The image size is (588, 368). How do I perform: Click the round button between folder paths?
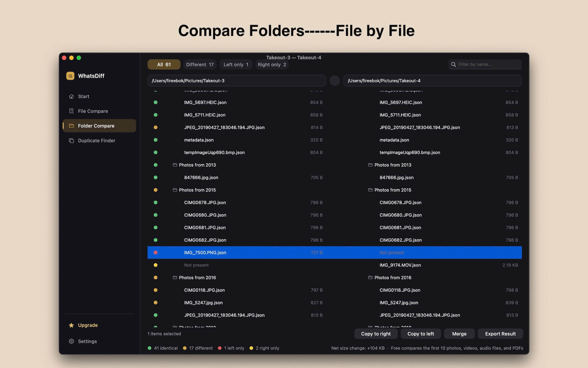pyautogui.click(x=335, y=81)
